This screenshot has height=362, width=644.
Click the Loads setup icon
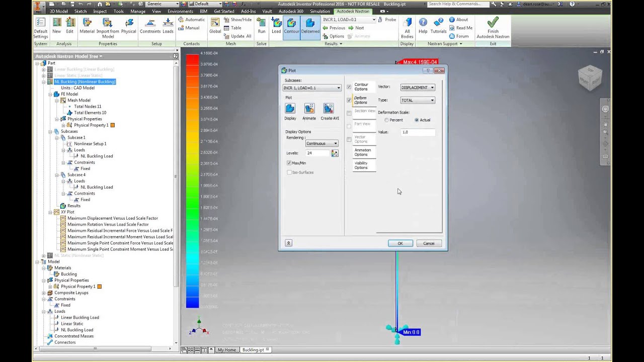tap(168, 26)
